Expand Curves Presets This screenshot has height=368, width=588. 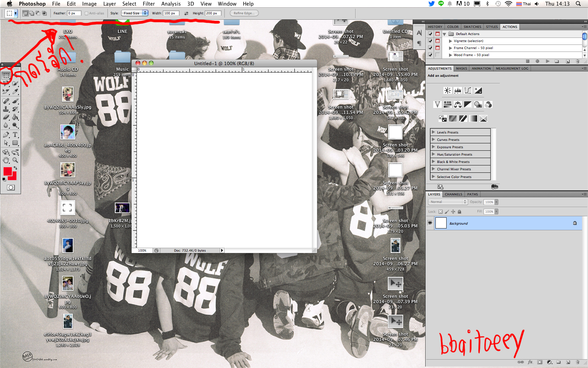(x=433, y=139)
